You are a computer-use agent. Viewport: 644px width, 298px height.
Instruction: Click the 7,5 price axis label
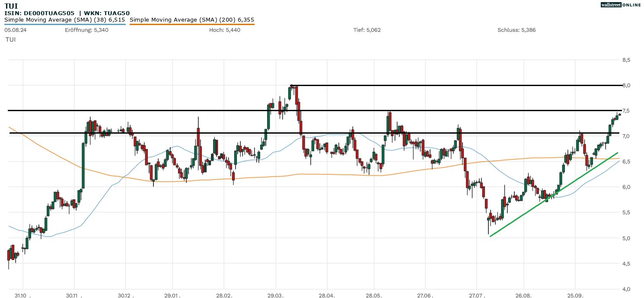[x=626, y=111]
